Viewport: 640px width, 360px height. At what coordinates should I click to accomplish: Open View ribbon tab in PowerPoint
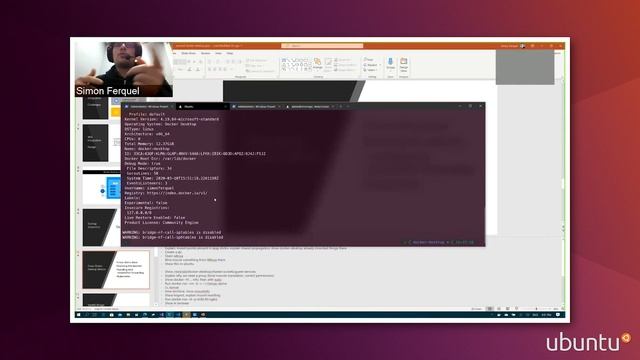coord(218,53)
